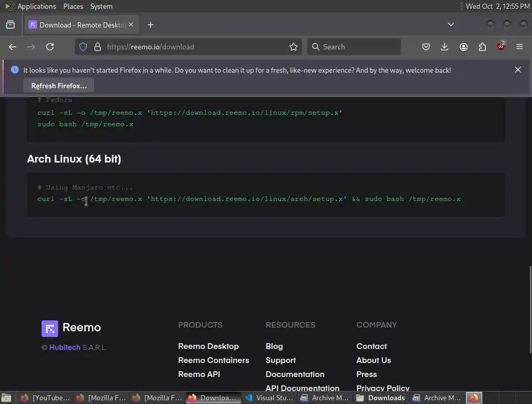Select the Download - Remote Desktop tab
The image size is (532, 404).
(x=82, y=25)
